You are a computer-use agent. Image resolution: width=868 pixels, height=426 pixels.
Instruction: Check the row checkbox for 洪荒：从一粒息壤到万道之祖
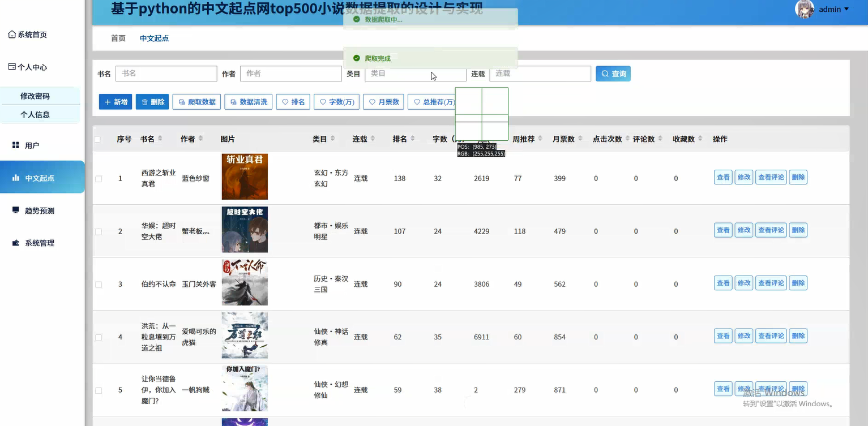click(x=99, y=337)
